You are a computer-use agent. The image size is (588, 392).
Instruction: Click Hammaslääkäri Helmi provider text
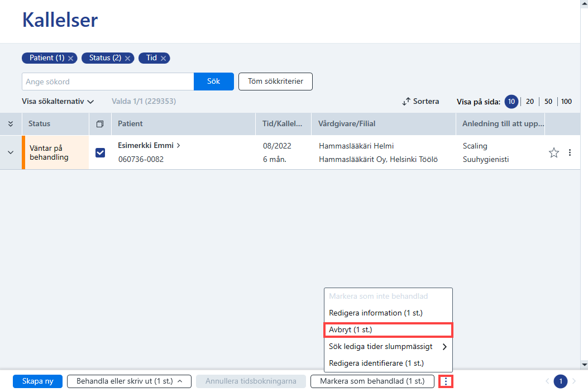pyautogui.click(x=356, y=146)
